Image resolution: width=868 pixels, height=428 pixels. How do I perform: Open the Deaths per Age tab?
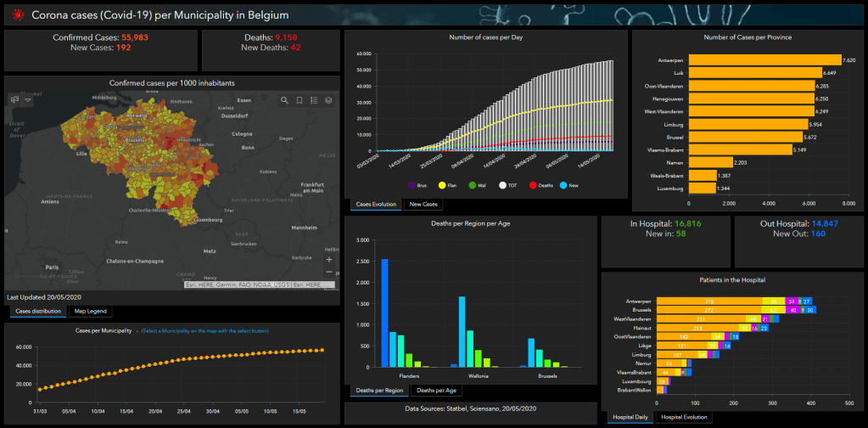[437, 391]
